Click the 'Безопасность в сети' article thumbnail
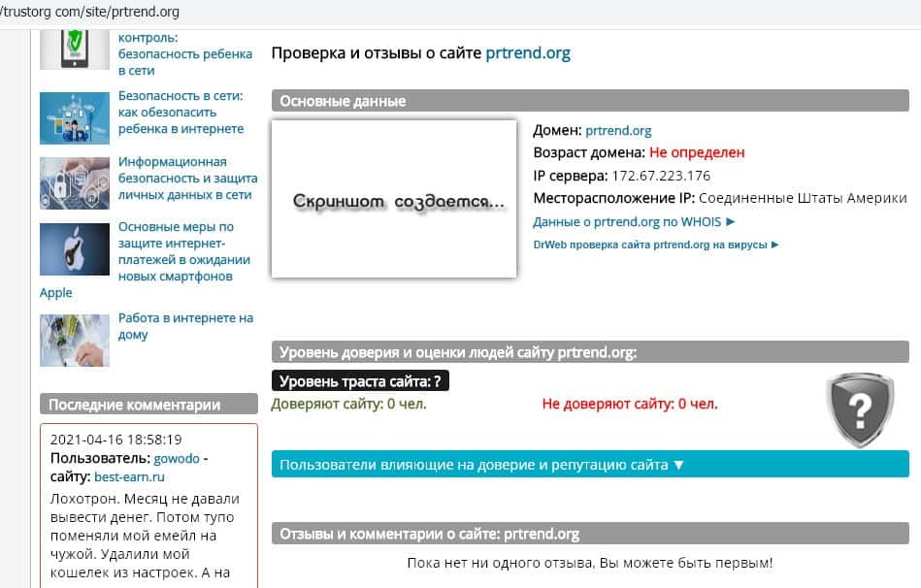This screenshot has width=921, height=588. [x=75, y=118]
